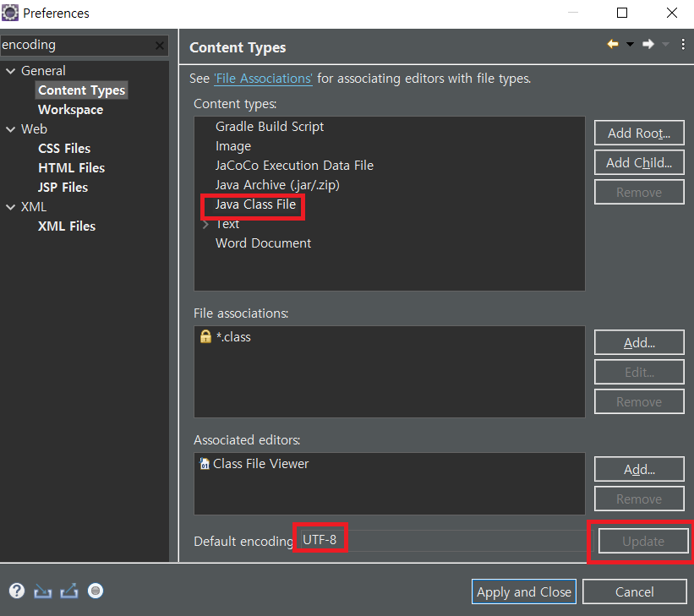Collapse the General tree node
Viewport: 694px width, 616px height.
(x=11, y=71)
